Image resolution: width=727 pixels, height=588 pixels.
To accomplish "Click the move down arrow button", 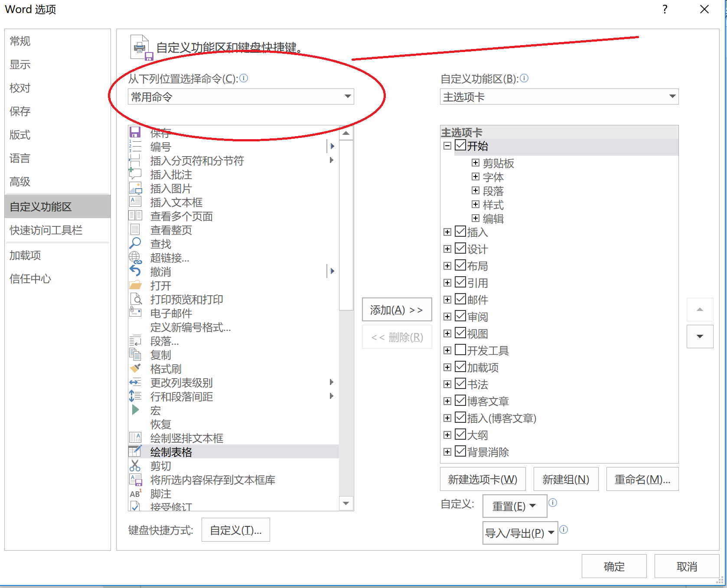I will [x=700, y=336].
